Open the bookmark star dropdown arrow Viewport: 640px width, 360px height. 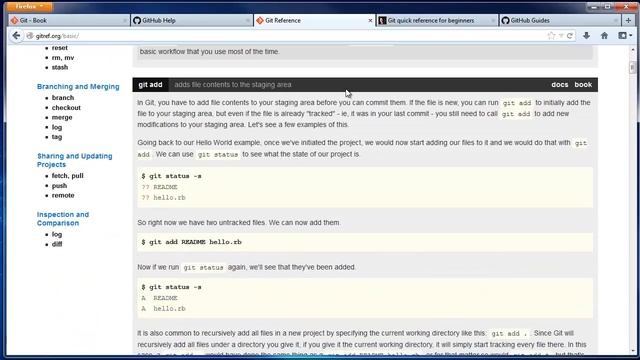click(x=561, y=36)
